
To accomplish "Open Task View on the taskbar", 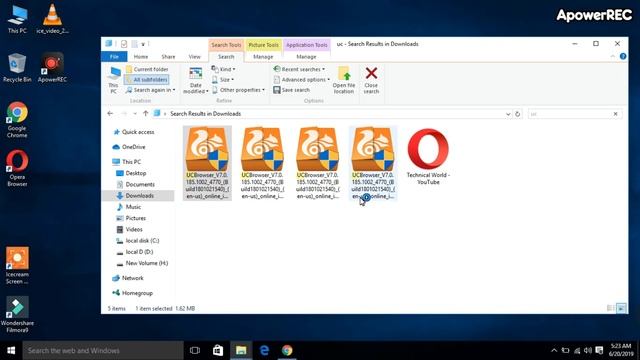I will (x=195, y=351).
